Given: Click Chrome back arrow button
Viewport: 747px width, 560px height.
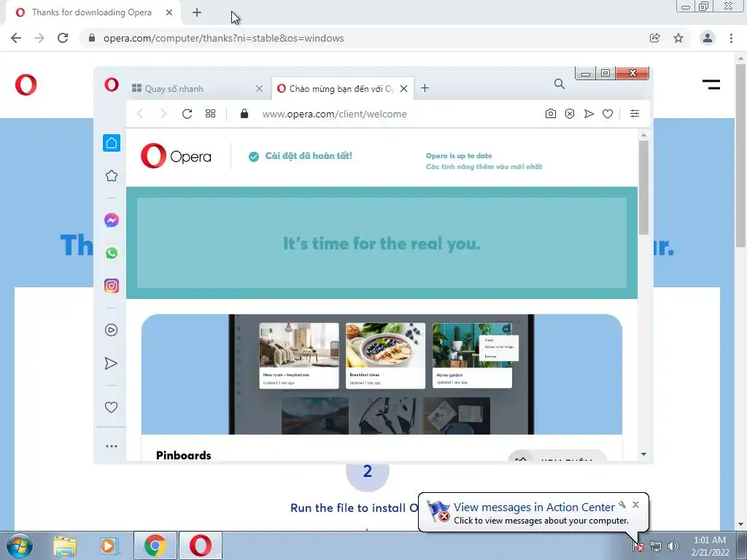Looking at the screenshot, I should pos(16,38).
